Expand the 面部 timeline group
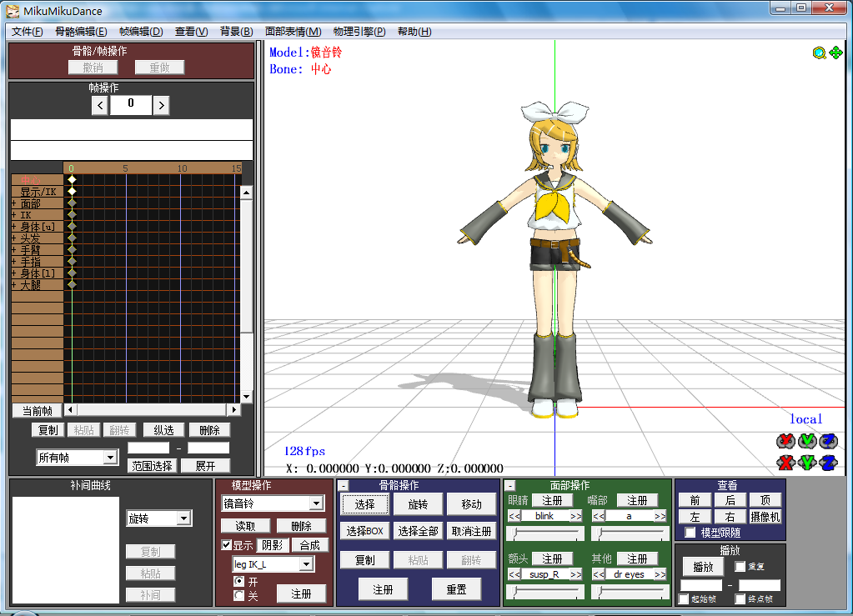853x616 pixels. tap(13, 203)
